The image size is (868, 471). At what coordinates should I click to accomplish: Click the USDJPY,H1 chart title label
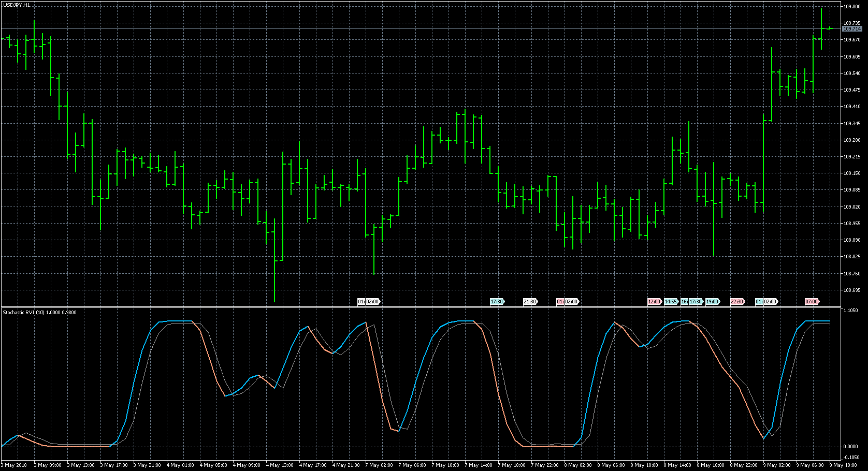click(16, 5)
